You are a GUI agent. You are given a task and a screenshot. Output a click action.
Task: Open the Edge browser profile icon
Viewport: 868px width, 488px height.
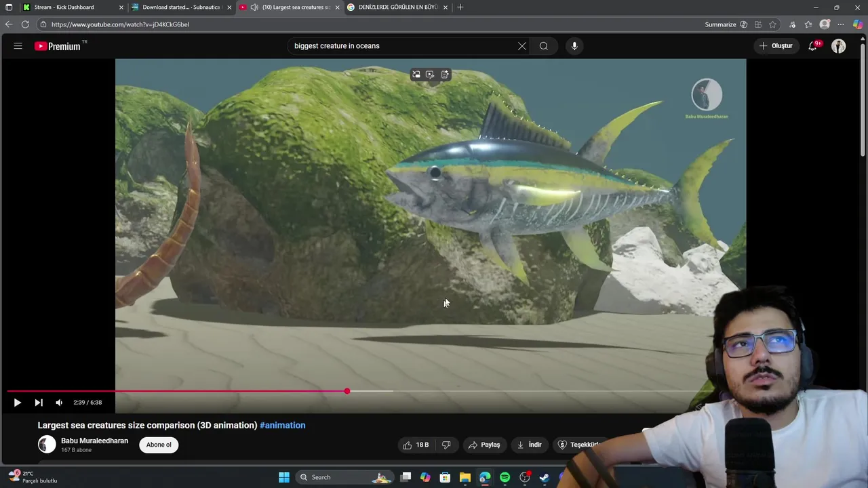click(x=825, y=24)
